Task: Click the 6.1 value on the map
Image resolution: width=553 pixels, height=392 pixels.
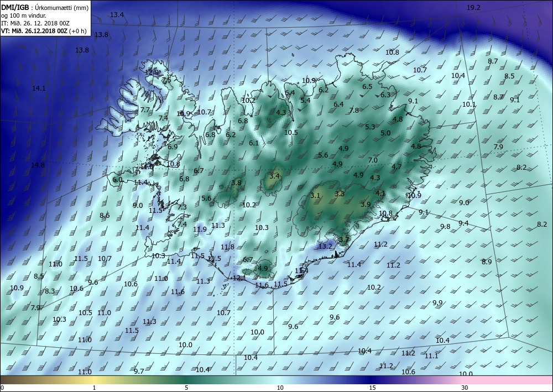Action: (254, 143)
